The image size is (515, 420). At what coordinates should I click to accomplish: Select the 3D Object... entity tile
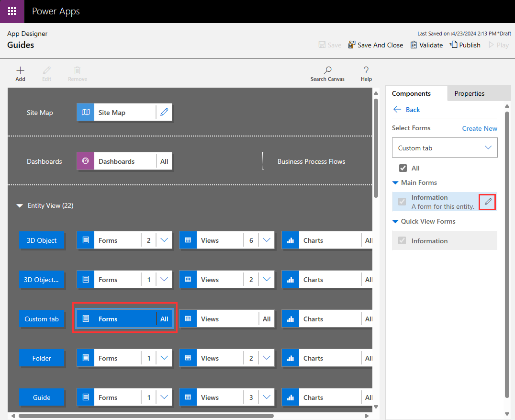click(x=42, y=279)
